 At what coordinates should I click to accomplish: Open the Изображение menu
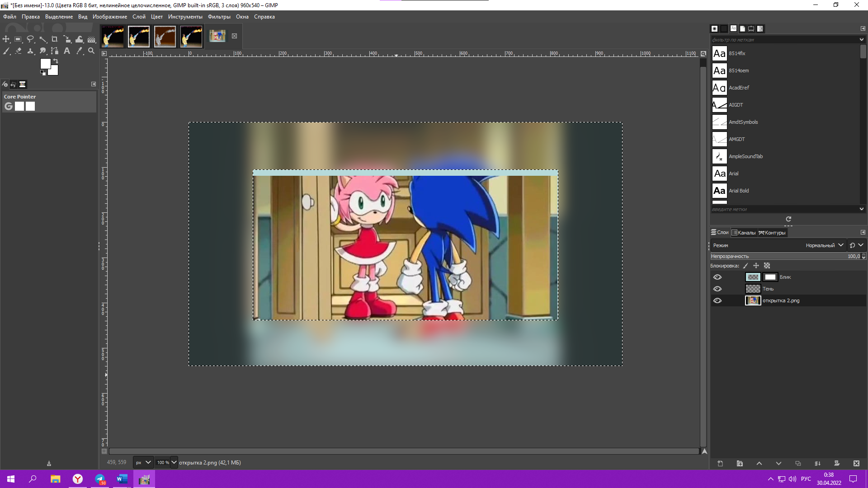(110, 17)
